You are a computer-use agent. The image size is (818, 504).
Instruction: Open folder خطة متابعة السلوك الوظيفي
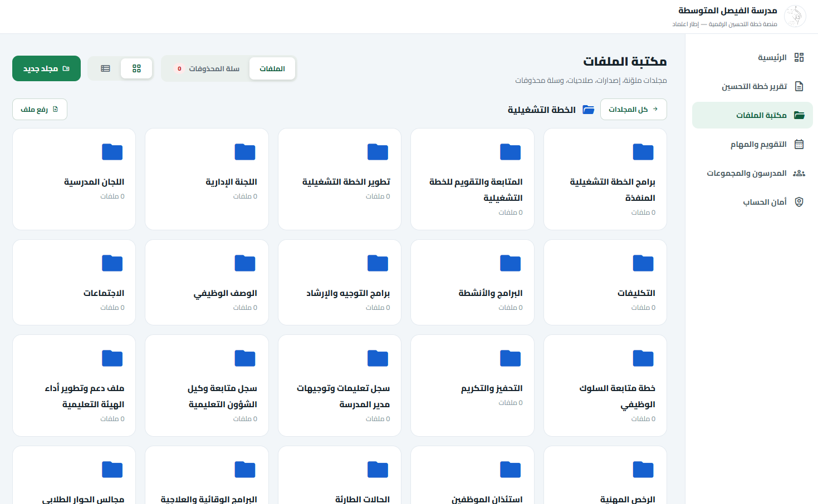605,386
